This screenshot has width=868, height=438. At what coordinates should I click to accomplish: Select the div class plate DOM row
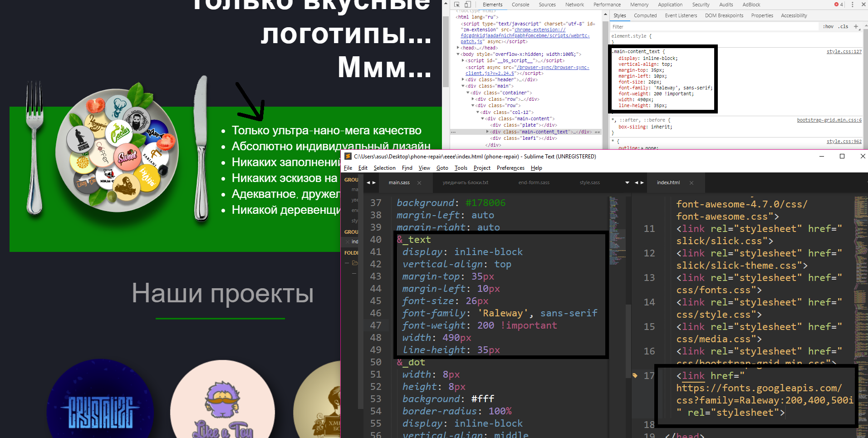(x=524, y=125)
